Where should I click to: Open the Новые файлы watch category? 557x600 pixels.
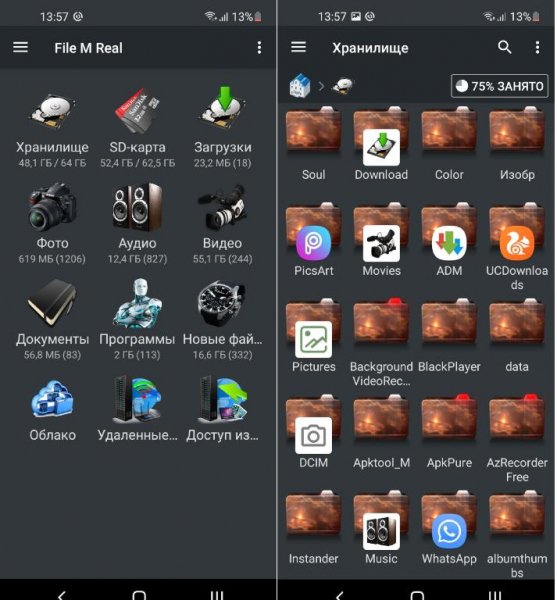pyautogui.click(x=222, y=302)
